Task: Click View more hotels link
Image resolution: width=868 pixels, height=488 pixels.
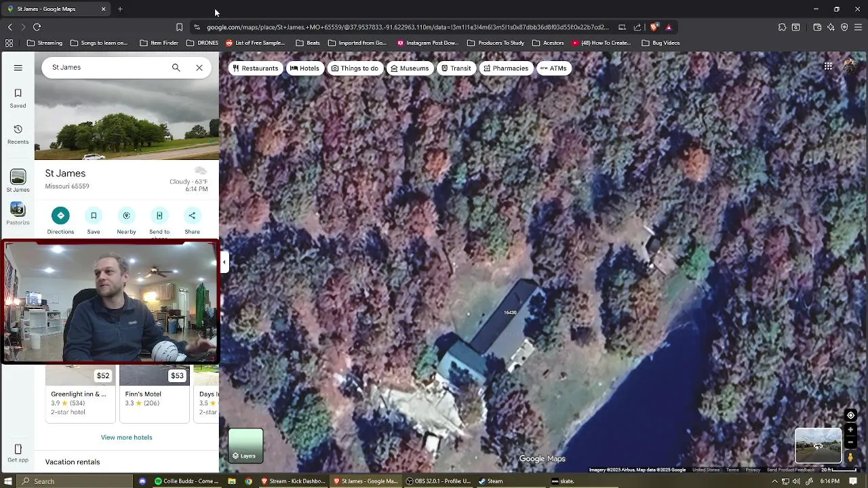Action: click(126, 437)
